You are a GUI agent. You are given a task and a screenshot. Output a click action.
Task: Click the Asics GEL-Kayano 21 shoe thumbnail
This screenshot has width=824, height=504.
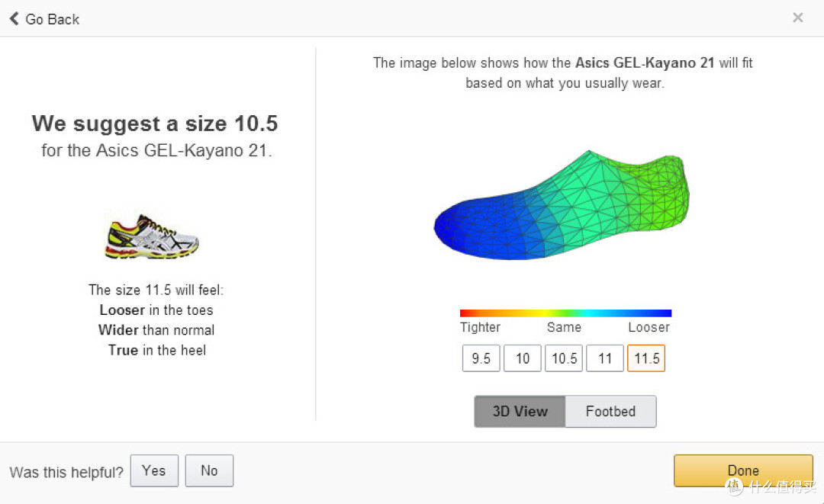pyautogui.click(x=152, y=236)
